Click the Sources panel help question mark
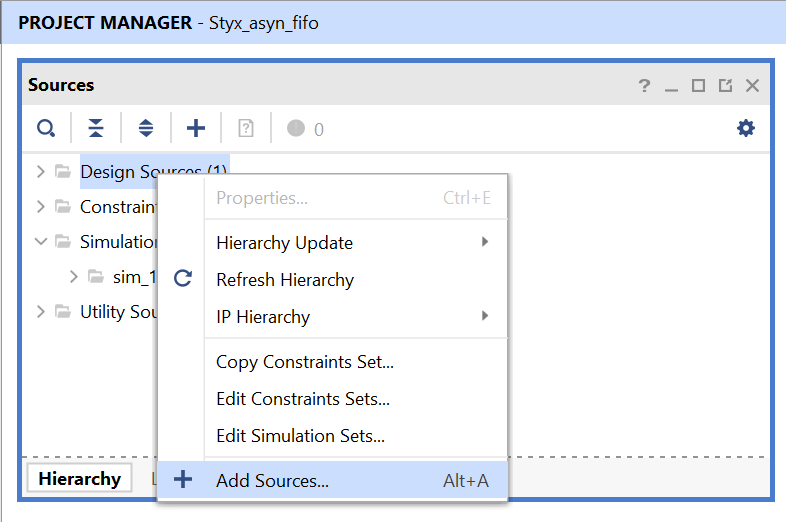786x522 pixels. click(645, 86)
